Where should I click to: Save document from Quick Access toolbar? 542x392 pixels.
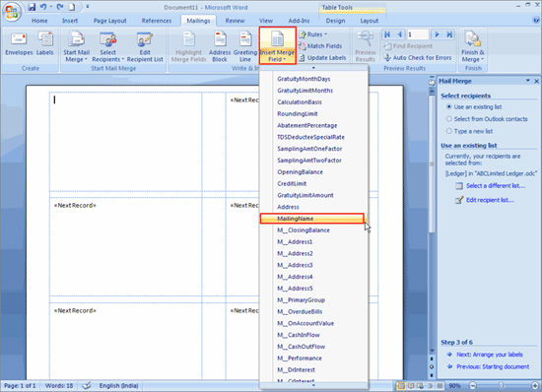click(32, 7)
